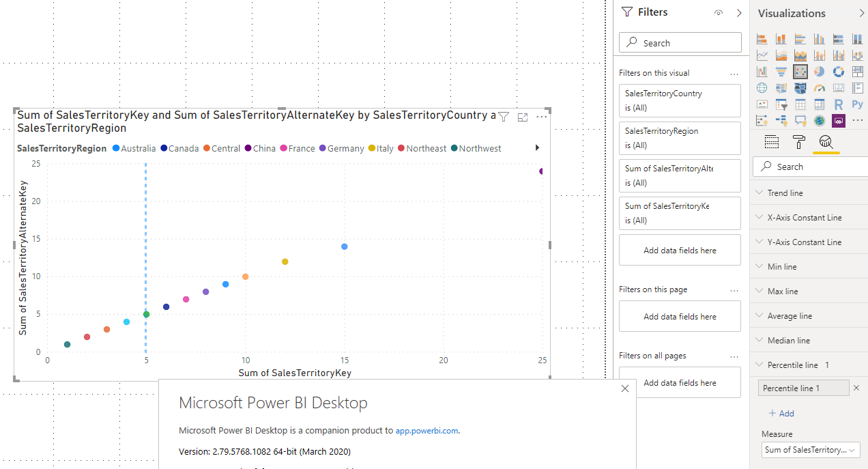868x469 pixels.
Task: Open the scatter visual's more options menu
Action: tap(542, 117)
